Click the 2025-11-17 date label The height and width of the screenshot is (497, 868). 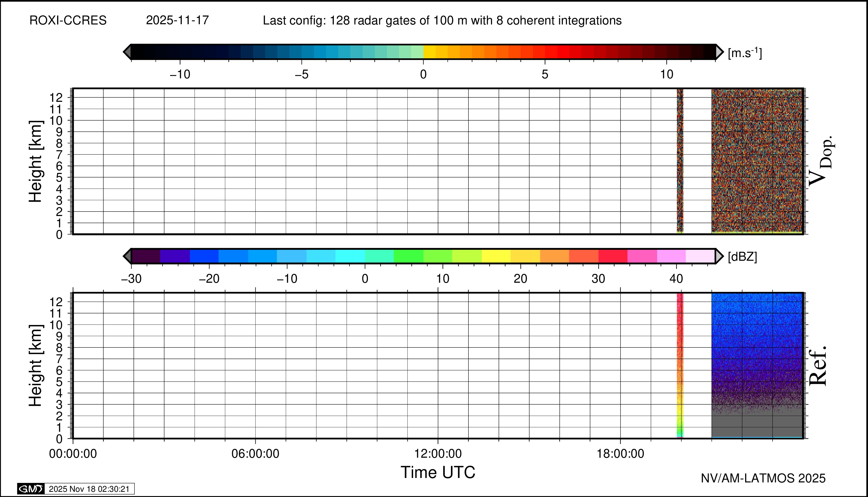pyautogui.click(x=177, y=21)
